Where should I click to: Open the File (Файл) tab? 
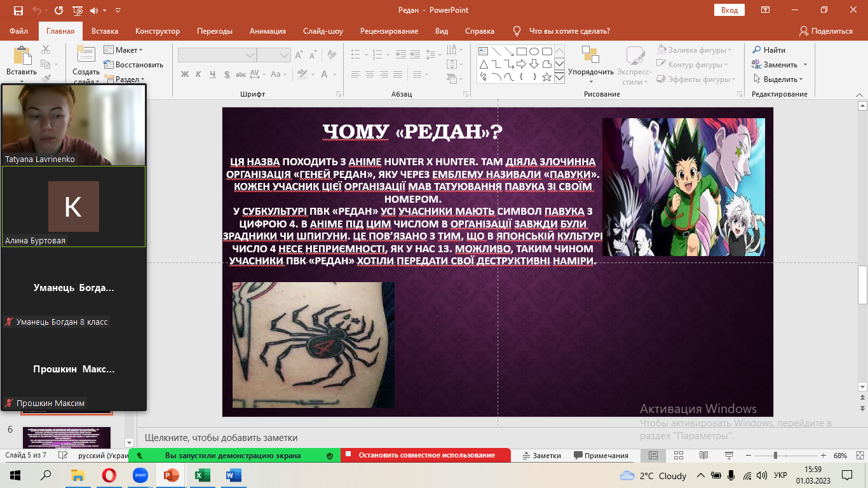point(18,30)
